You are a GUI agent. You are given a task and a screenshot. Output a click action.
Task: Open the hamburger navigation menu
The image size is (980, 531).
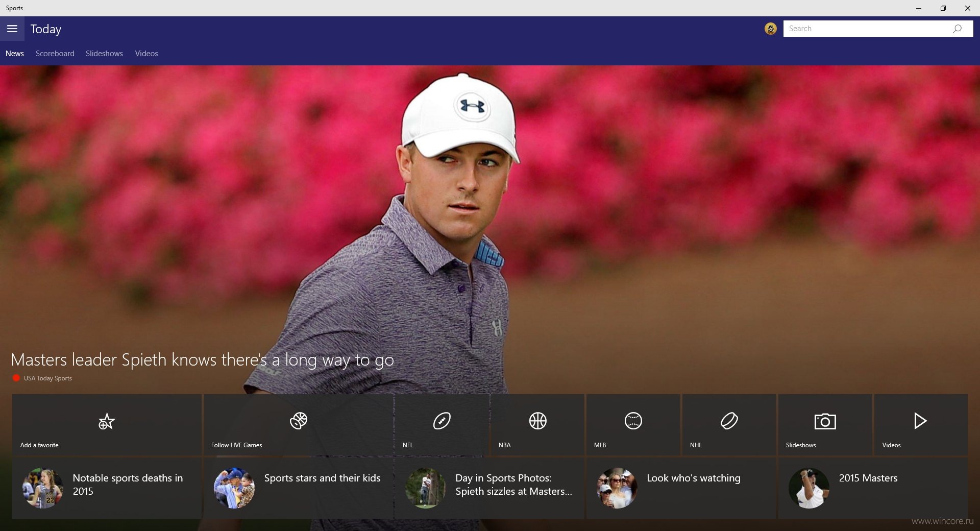click(12, 29)
